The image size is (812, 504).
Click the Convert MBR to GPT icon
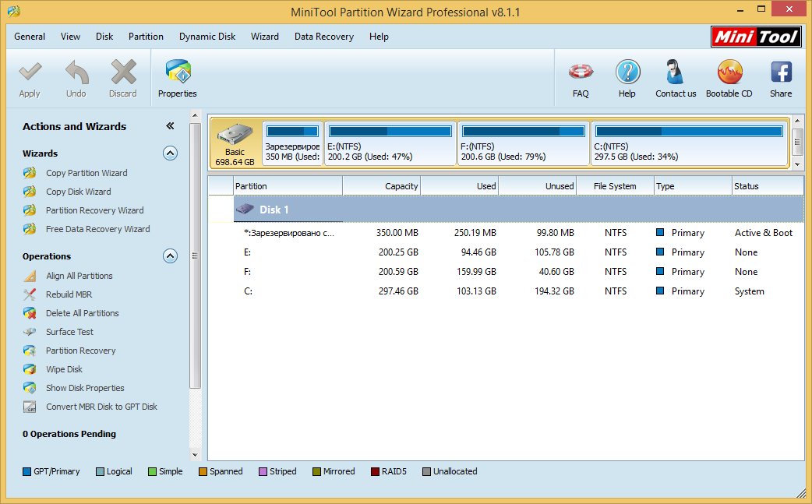(x=30, y=407)
